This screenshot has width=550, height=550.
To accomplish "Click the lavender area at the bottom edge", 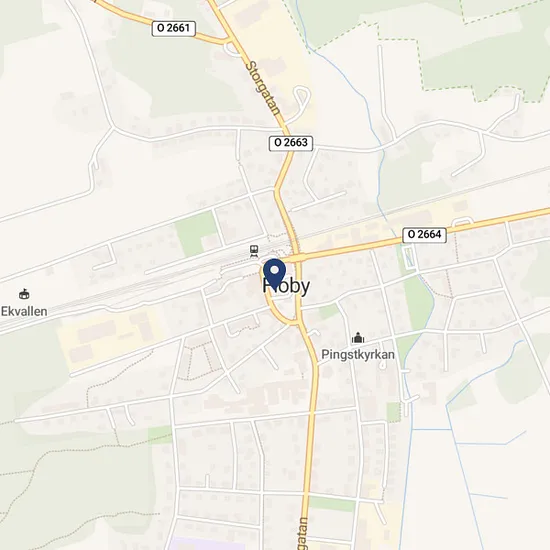I will (x=209, y=544).
